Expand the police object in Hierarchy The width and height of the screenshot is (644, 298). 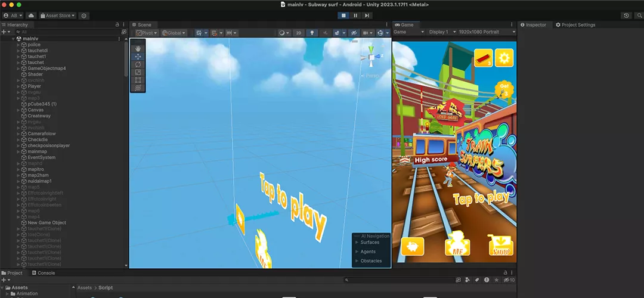pos(18,45)
